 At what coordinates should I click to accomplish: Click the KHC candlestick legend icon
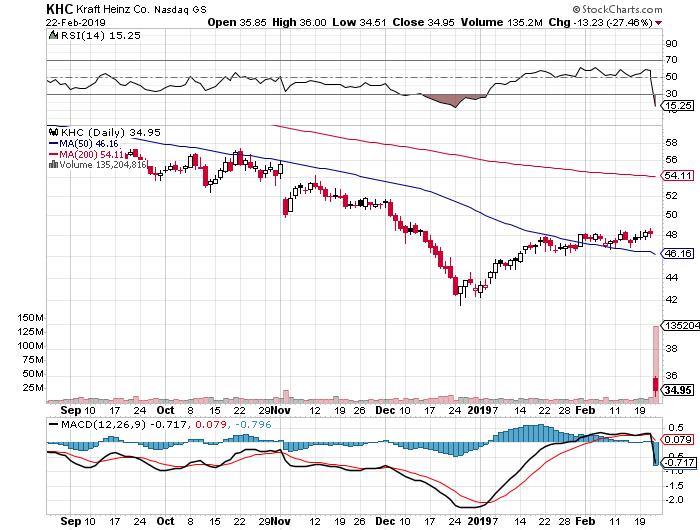pos(54,132)
